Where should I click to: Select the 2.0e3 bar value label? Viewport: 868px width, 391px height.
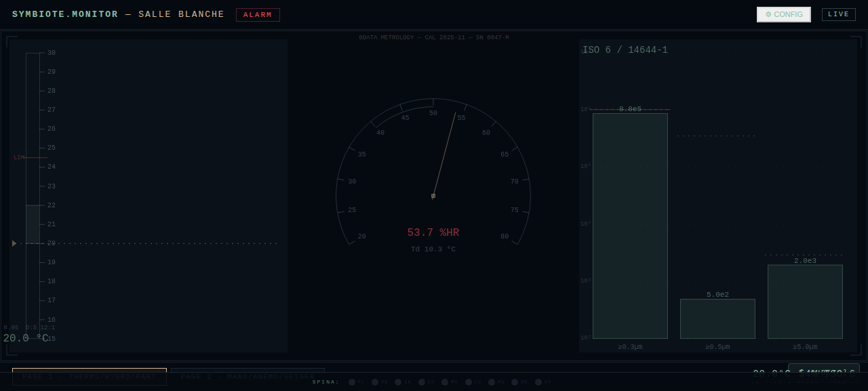click(805, 261)
